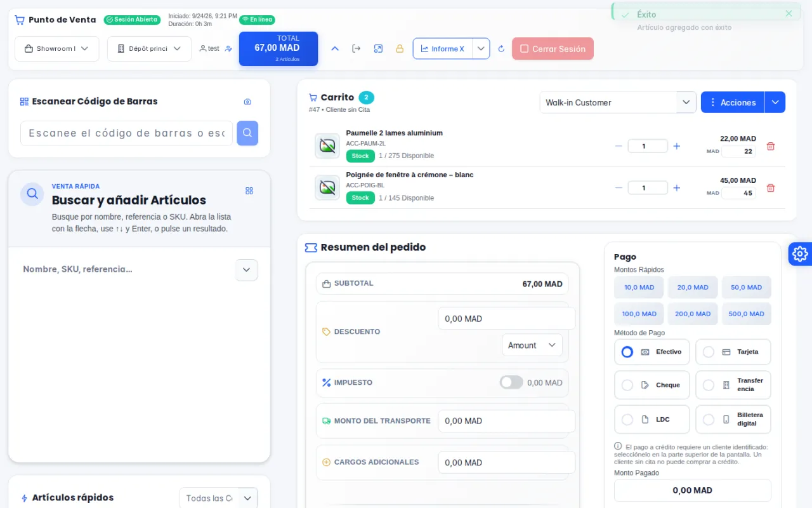
Task: Toggle the Impuesto tax switch
Action: [511, 382]
